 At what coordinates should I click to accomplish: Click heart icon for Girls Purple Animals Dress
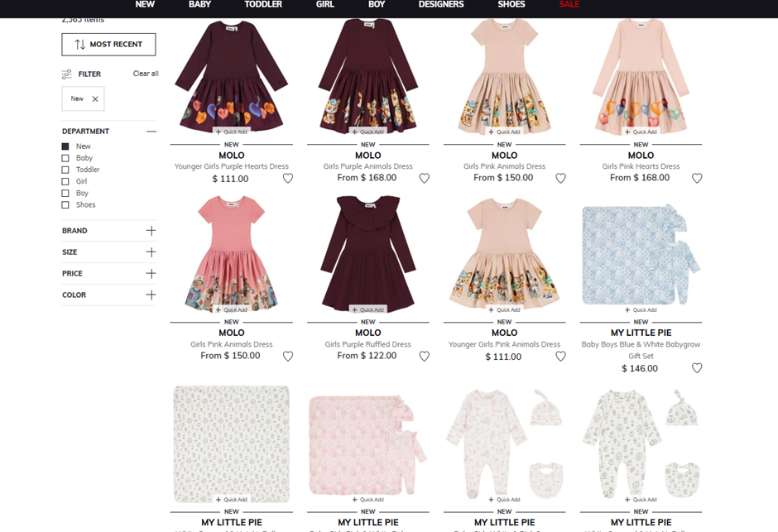tap(425, 179)
